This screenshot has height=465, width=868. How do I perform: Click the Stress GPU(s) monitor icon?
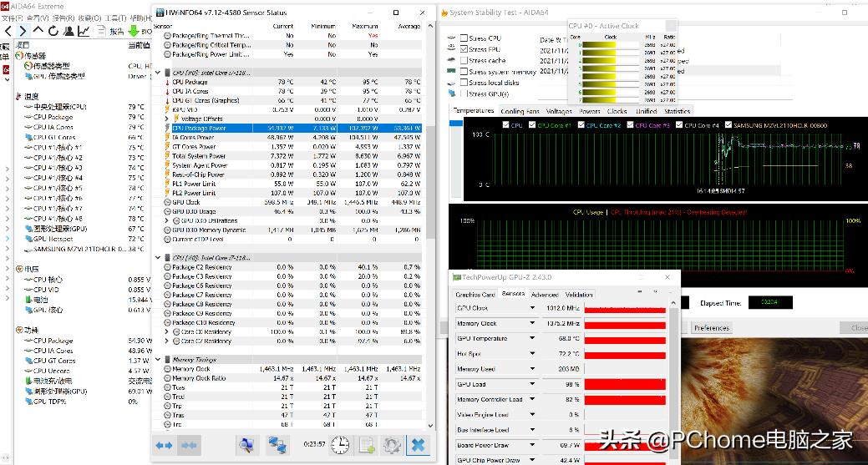[451, 94]
